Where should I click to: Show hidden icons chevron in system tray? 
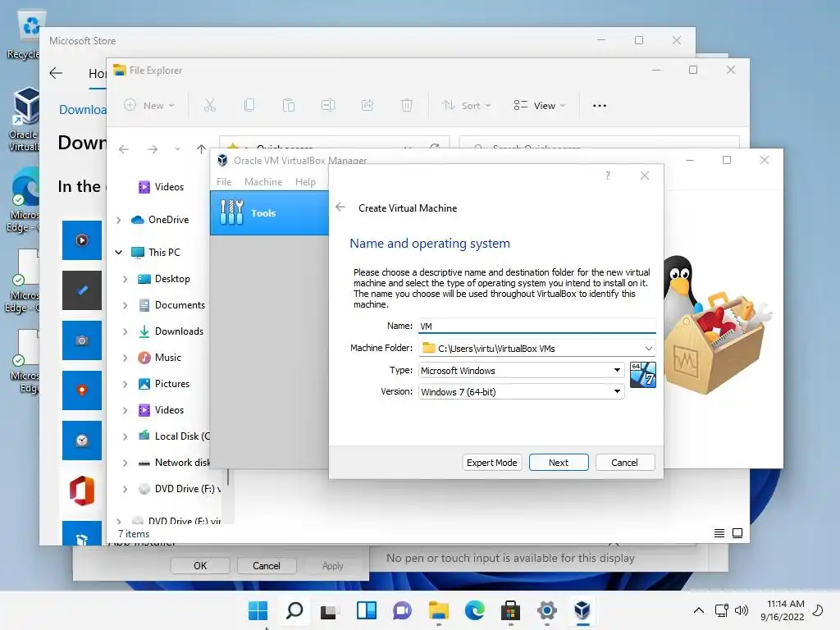[699, 610]
